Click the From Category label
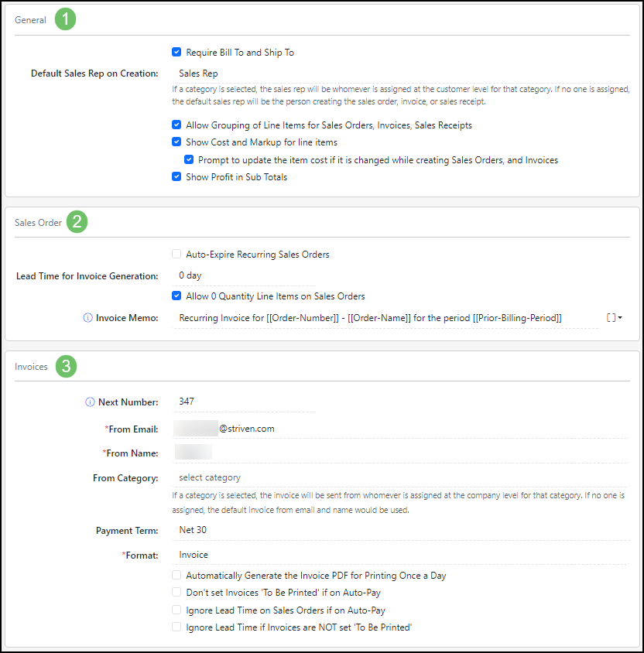The image size is (644, 653). (x=125, y=478)
